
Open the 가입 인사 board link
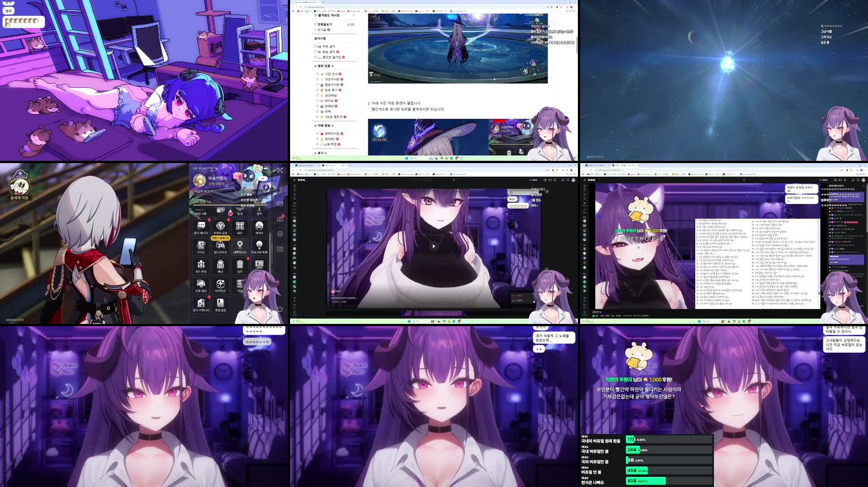331,74
